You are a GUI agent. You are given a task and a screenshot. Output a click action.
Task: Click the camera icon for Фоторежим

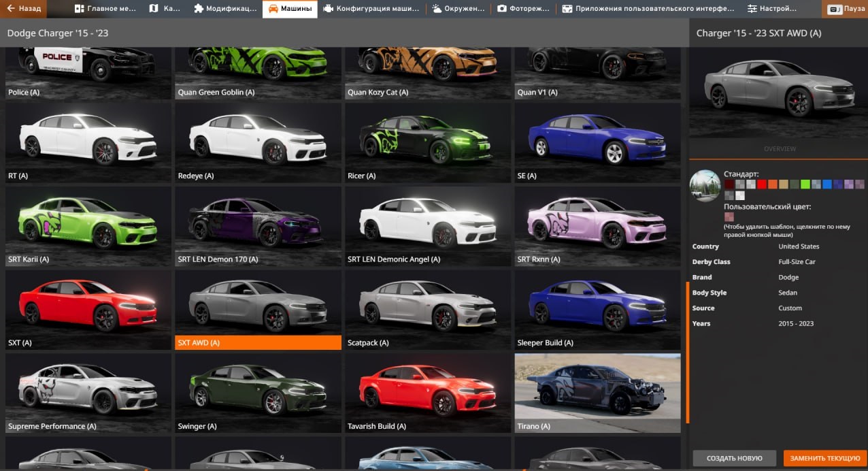[502, 9]
